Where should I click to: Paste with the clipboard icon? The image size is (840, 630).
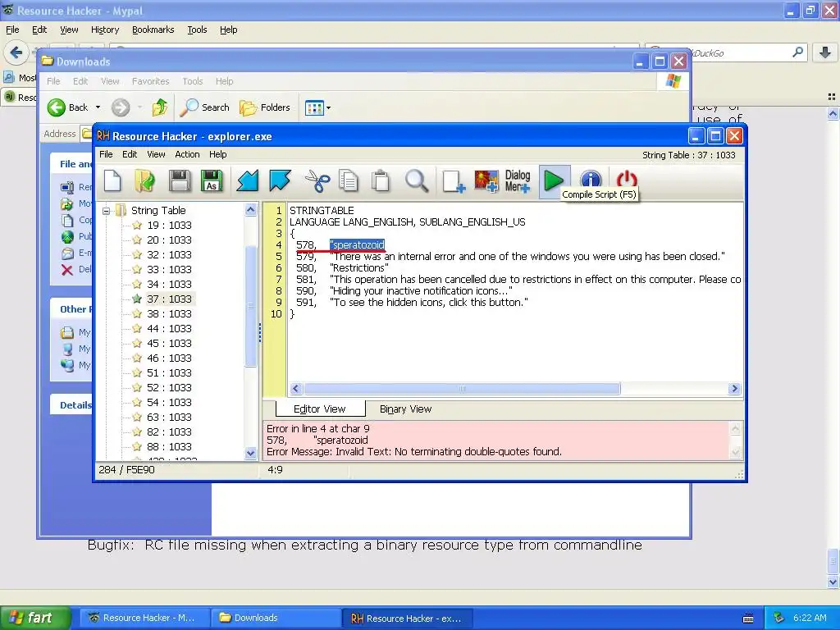point(381,180)
